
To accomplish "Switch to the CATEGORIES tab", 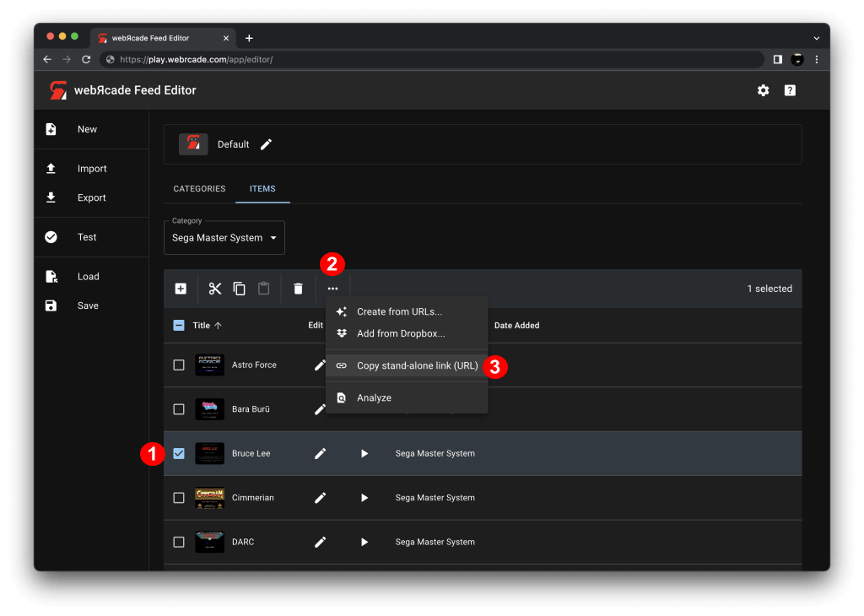I will coord(199,188).
